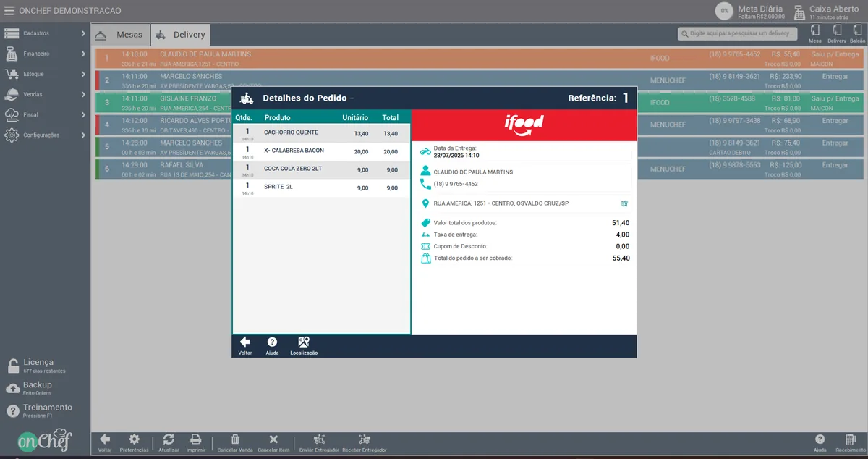Expand the Vendas sidebar menu
Viewport: 868px width, 459px height.
[x=45, y=94]
